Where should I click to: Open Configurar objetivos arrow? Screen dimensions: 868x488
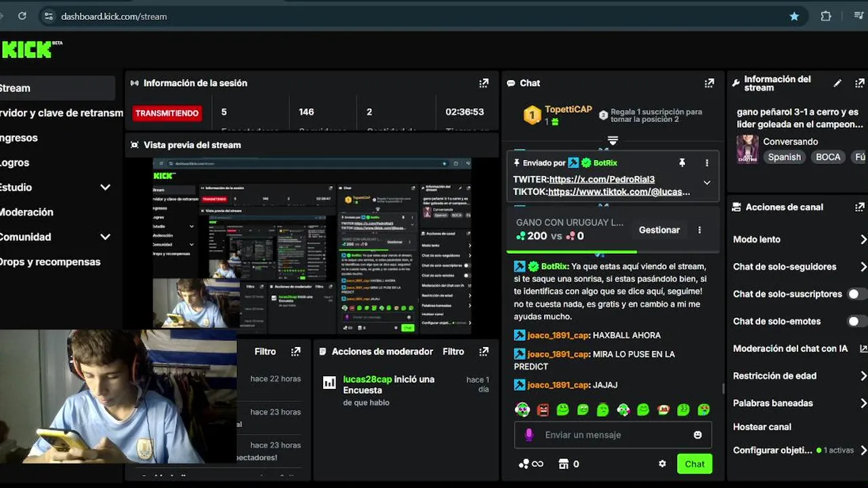pyautogui.click(x=863, y=450)
